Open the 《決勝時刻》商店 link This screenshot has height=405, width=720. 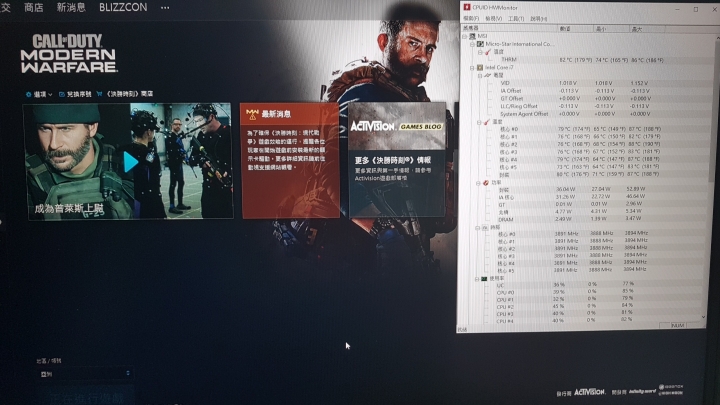(129, 94)
